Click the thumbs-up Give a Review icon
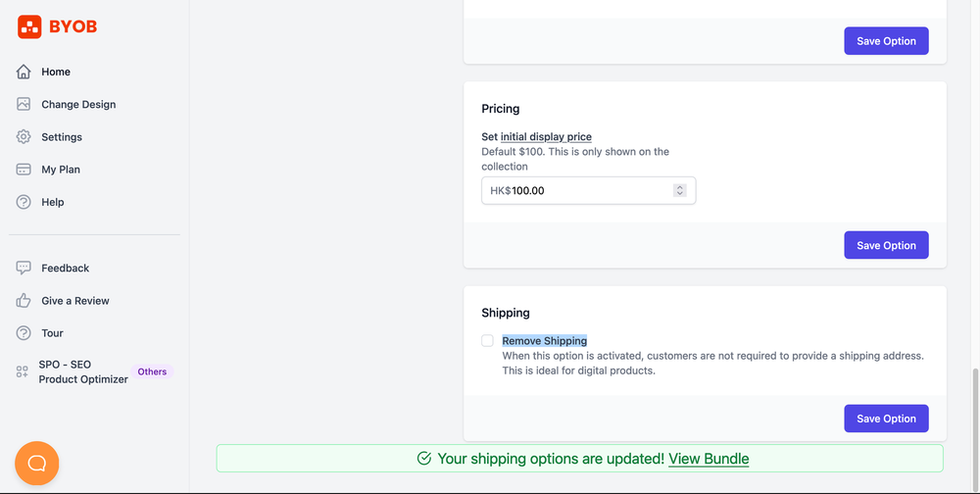980x494 pixels. 24,301
